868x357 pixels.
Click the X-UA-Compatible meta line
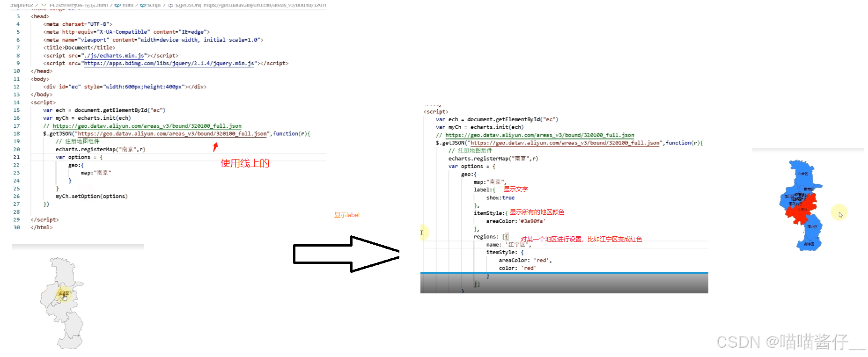(x=126, y=32)
